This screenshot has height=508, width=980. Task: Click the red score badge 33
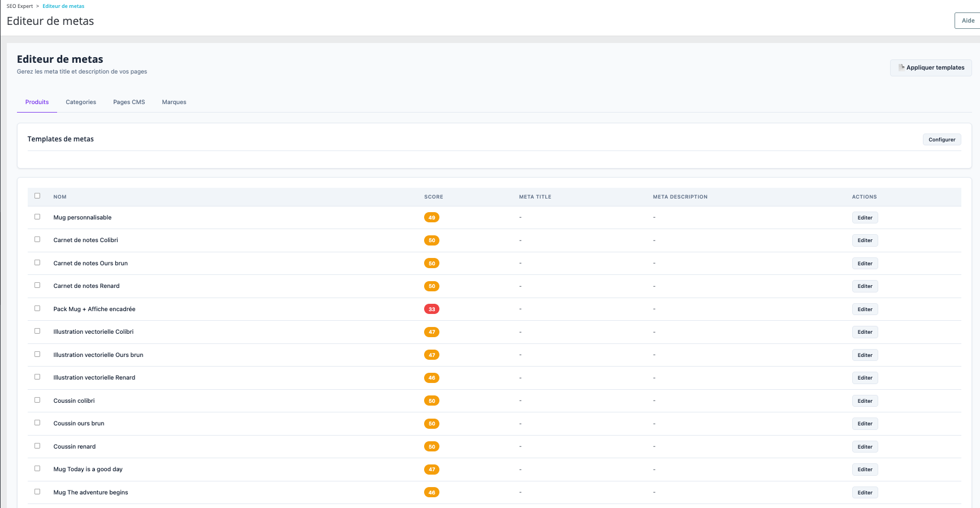click(x=431, y=309)
